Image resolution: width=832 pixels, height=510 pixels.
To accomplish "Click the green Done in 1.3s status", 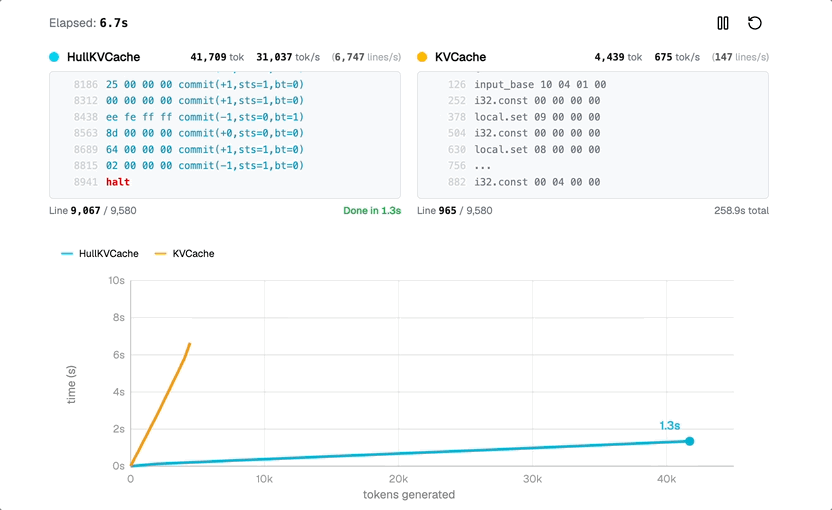I will (371, 211).
